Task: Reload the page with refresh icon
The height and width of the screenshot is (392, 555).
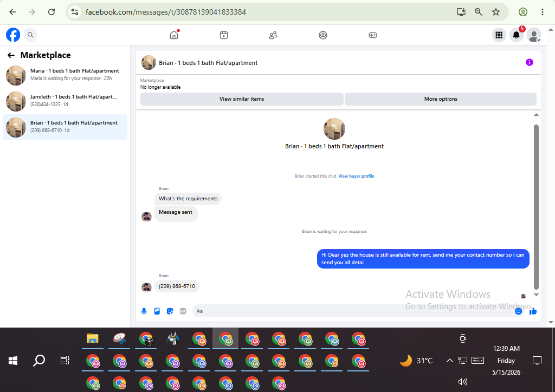Action: pyautogui.click(x=51, y=12)
